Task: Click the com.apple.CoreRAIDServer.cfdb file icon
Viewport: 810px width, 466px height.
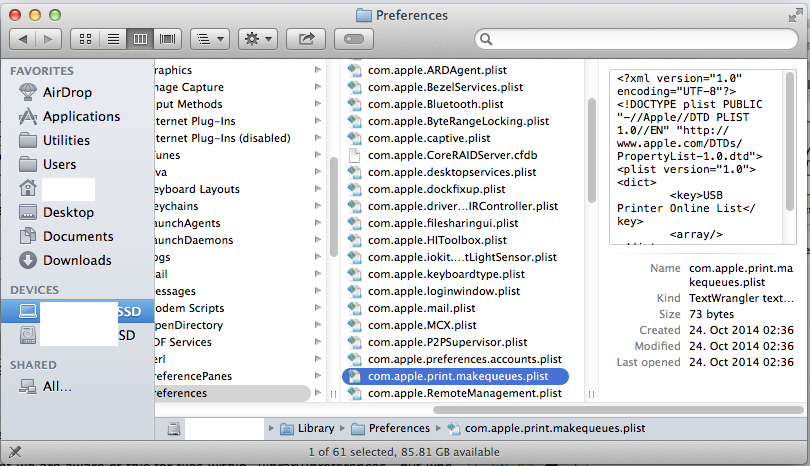Action: click(354, 155)
